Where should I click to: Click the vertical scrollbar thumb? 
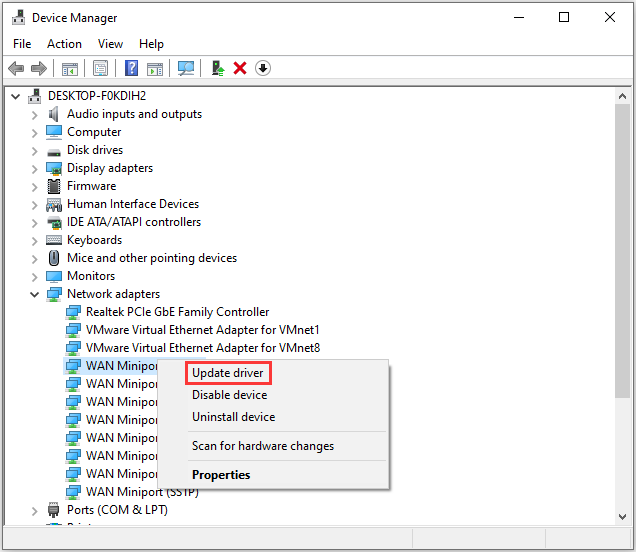(622, 251)
